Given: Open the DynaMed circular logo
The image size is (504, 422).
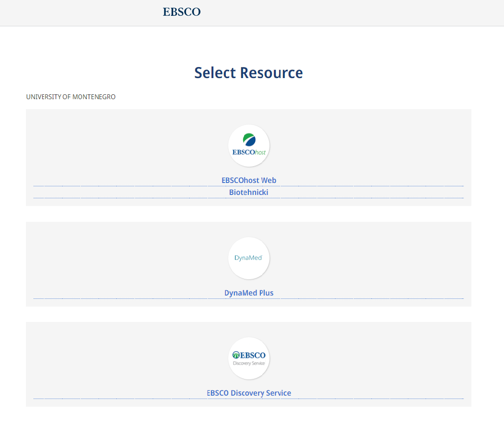Looking at the screenshot, I should pos(249,258).
